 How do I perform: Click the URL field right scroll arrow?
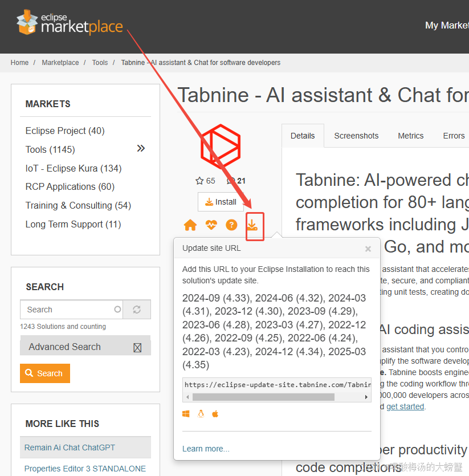point(366,397)
